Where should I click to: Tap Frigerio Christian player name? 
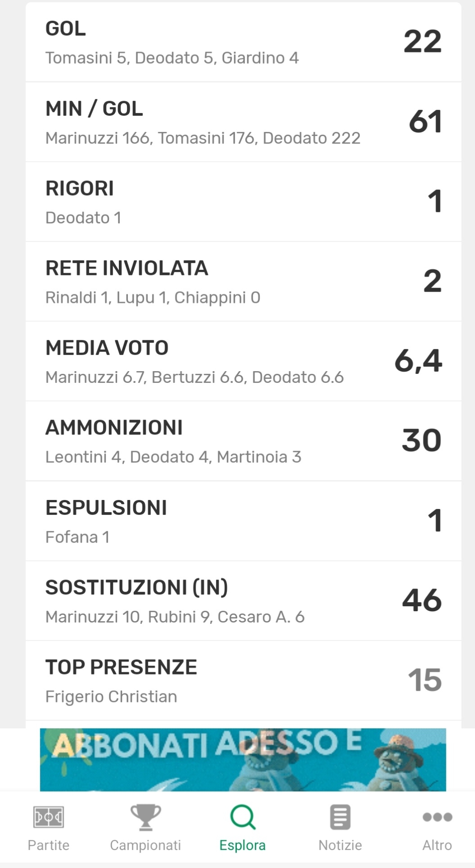point(111,697)
